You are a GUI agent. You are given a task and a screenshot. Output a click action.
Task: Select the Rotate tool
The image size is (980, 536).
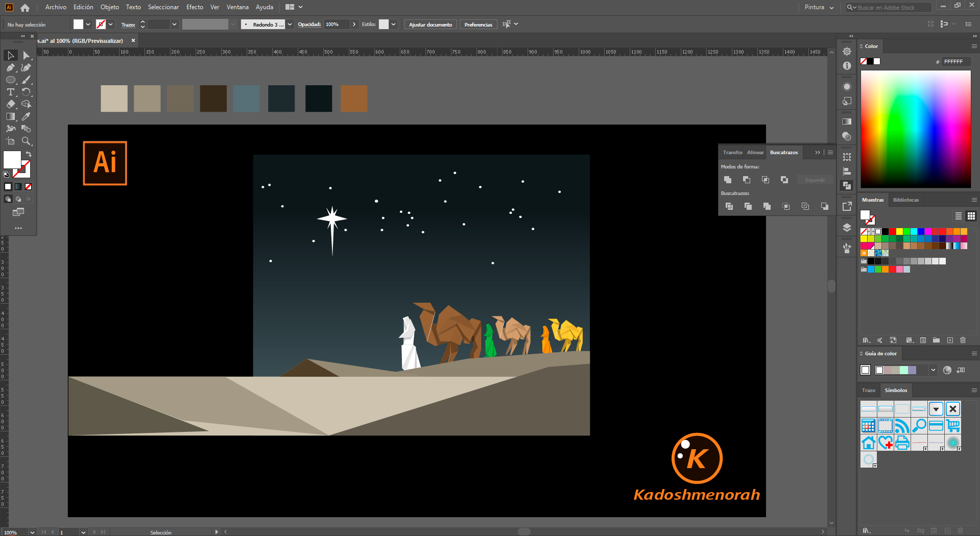tap(26, 92)
